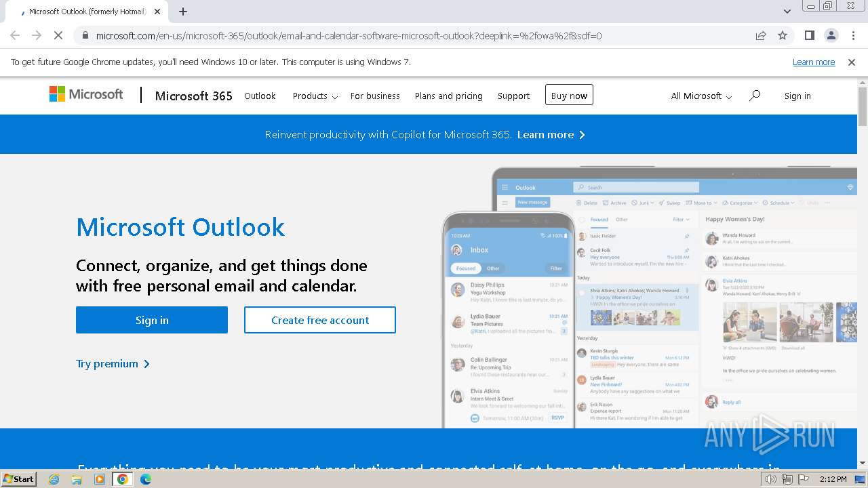Expand the All Microsoft menu
Viewport: 868px width, 488px height.
[x=701, y=96]
